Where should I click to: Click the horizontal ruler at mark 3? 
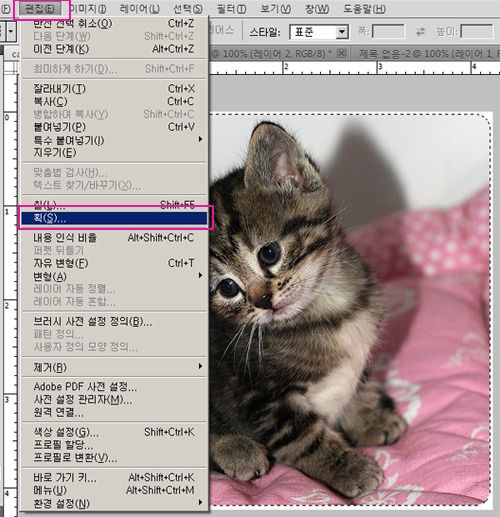(381, 68)
